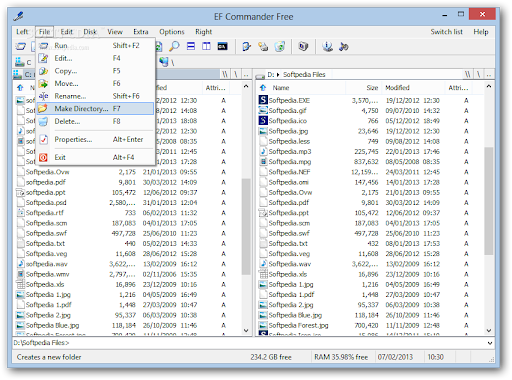Open the Right menu
The width and height of the screenshot is (512, 380).
click(203, 32)
